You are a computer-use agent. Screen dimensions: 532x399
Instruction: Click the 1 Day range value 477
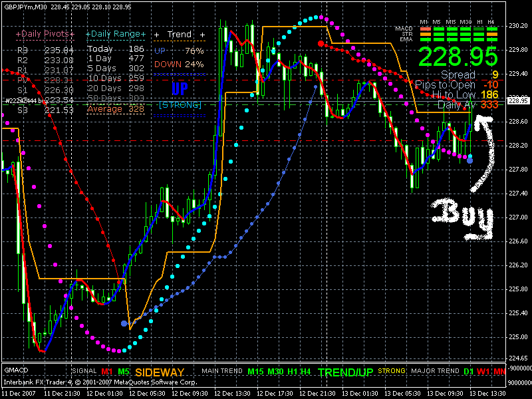click(136, 59)
